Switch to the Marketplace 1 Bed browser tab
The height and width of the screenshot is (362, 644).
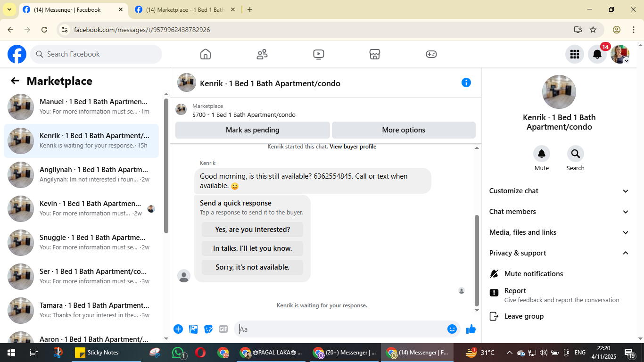(x=185, y=9)
